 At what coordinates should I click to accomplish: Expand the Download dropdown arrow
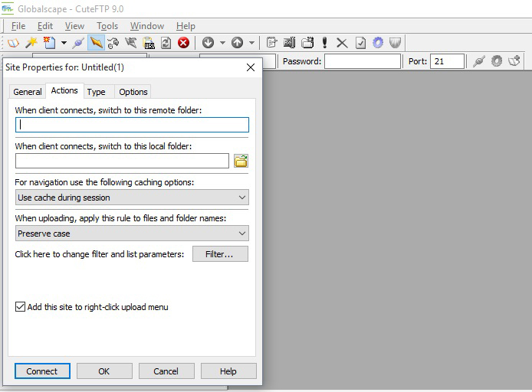[x=222, y=43]
